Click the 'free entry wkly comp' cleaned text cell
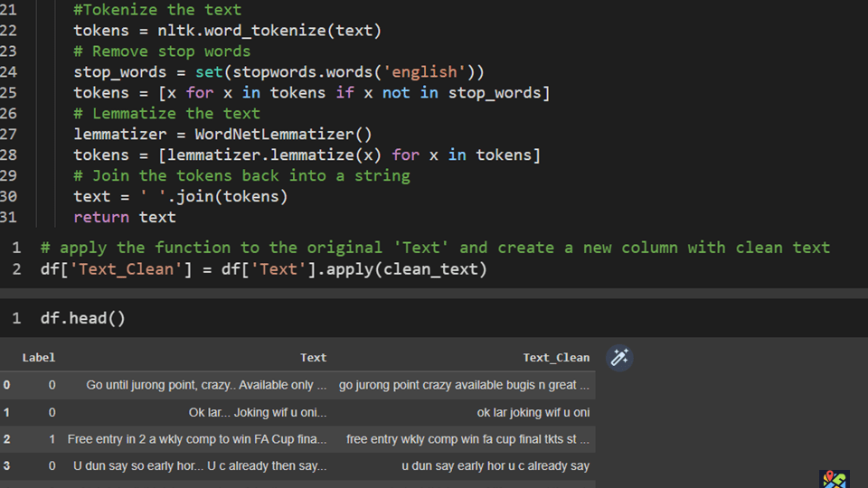Image resolution: width=868 pixels, height=488 pixels. pyautogui.click(x=467, y=439)
